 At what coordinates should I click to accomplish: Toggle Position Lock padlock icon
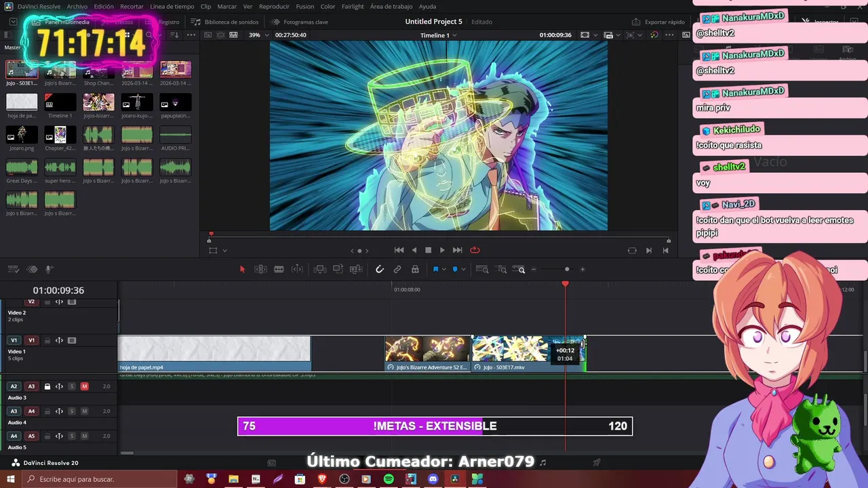click(x=415, y=269)
